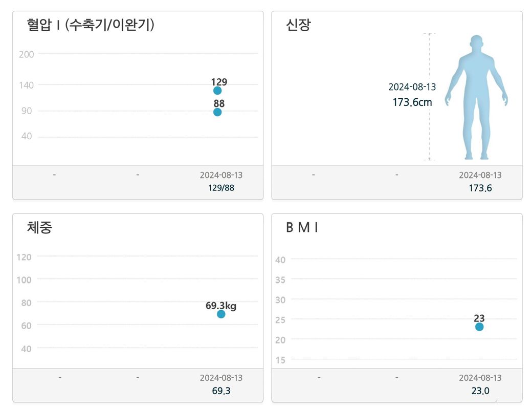Click the 173.6cm label beside the figure
Screen dimensions: 532x410
412,102
